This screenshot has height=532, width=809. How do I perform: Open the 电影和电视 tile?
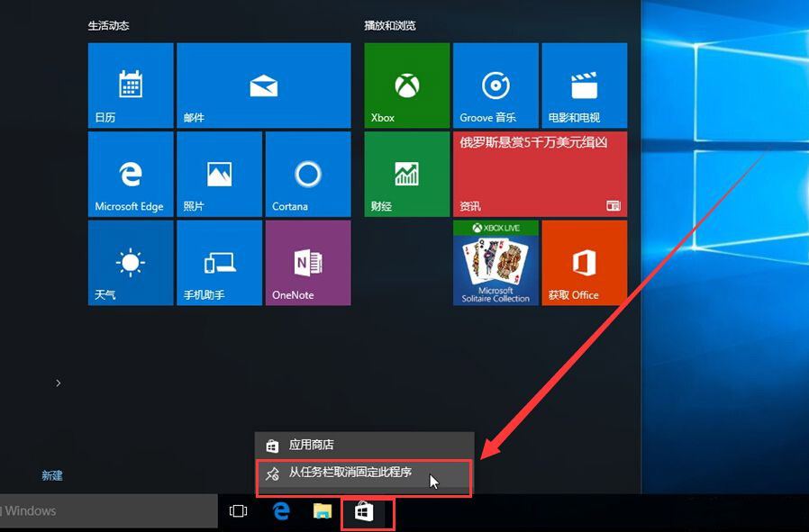click(x=585, y=85)
